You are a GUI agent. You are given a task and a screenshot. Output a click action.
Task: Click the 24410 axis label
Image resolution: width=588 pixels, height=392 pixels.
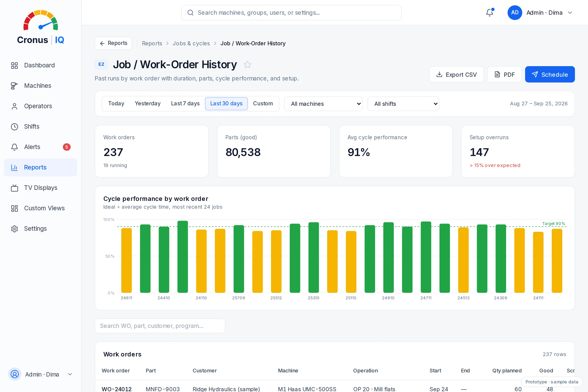[164, 298]
